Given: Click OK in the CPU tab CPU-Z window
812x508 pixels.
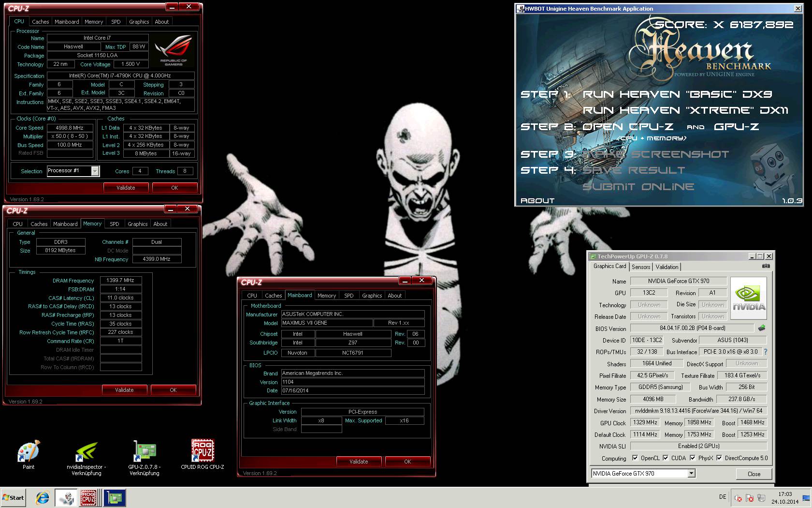Looking at the screenshot, I should pos(174,188).
